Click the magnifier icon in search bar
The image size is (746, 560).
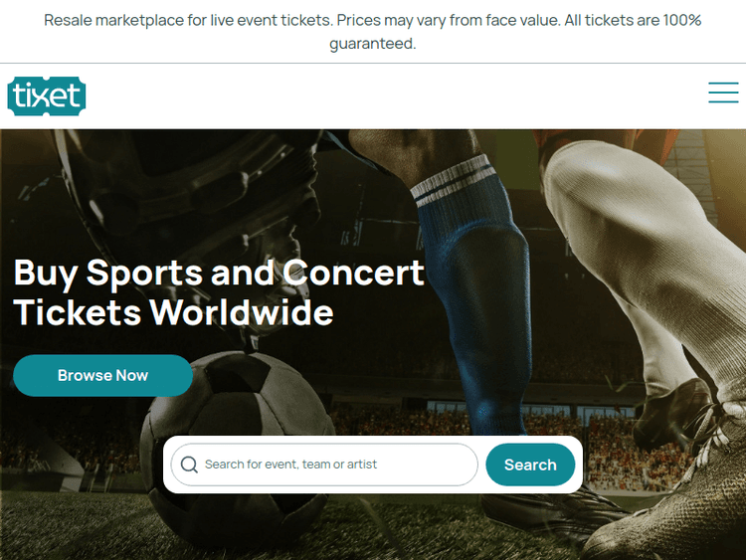(189, 465)
